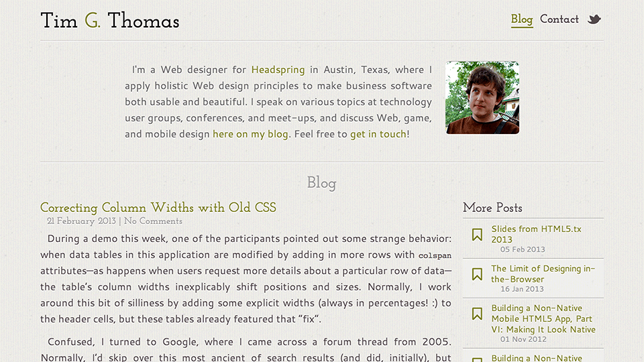Click the 21 February 2013 post date
The image size is (644, 362).
(81, 221)
